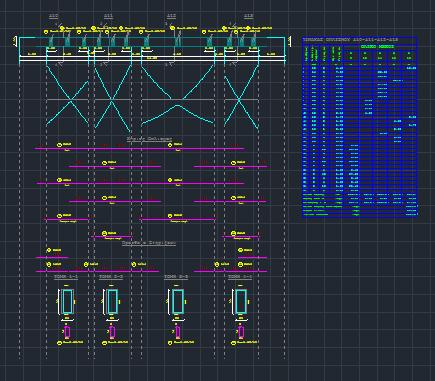435x381 pixels.
Task: Click the section title above leftmost cross-section
Action: 66,277
